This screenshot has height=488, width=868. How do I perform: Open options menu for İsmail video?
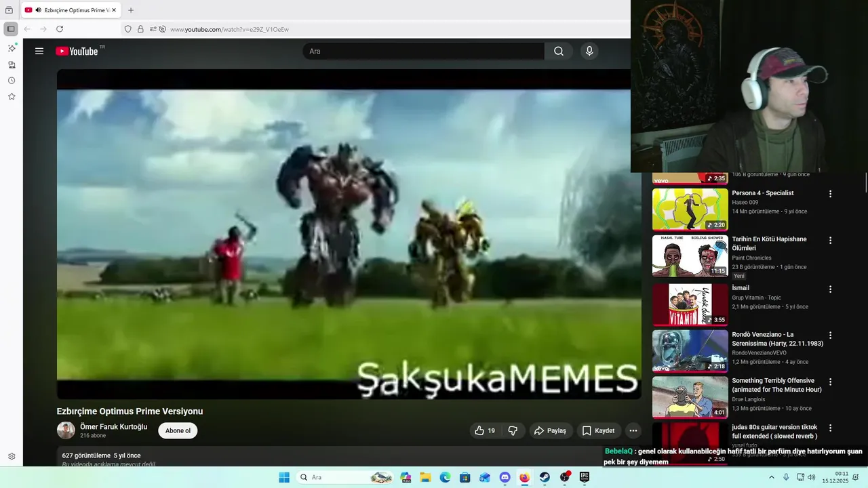pyautogui.click(x=830, y=289)
